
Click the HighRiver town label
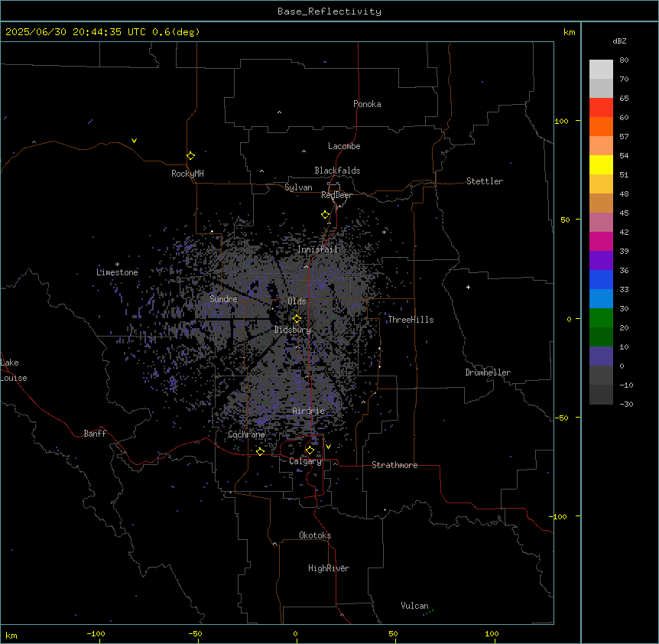pos(329,568)
